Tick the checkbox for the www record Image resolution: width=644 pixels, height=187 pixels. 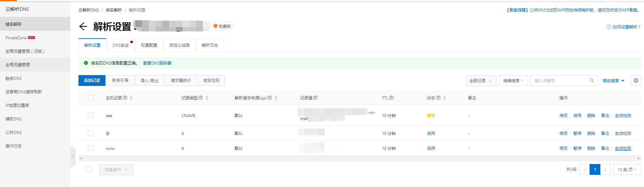(x=91, y=148)
